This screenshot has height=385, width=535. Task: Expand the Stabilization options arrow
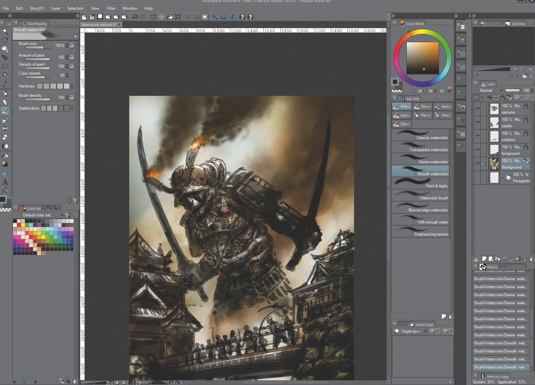(72, 109)
